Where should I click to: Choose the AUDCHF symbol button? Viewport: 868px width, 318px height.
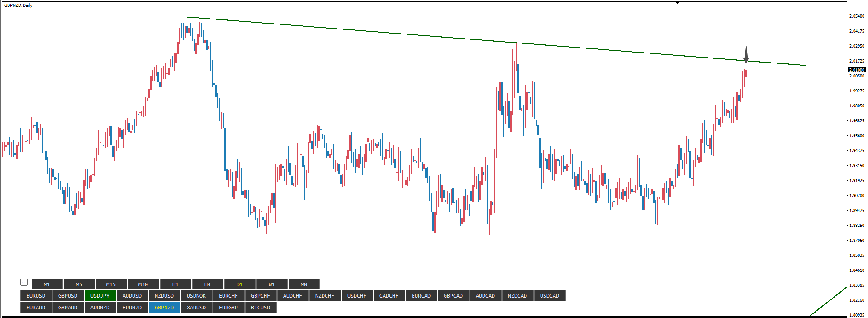pyautogui.click(x=293, y=296)
